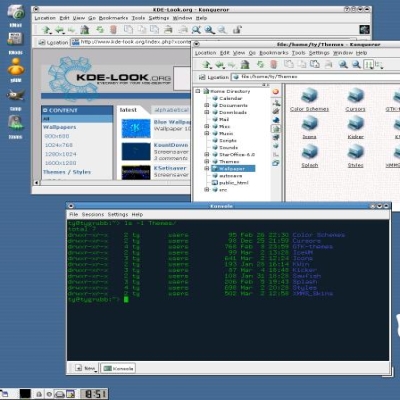Open Bookmarks menu in KDE-Look Konqueror
Screen dimensions: 400x400
click(x=113, y=18)
